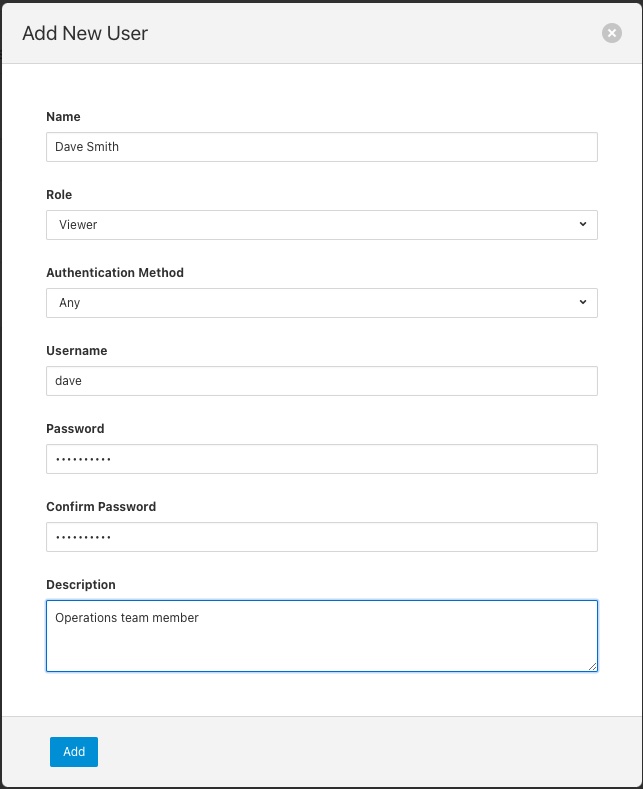Image resolution: width=643 pixels, height=789 pixels.
Task: Click the Name label text
Action: click(63, 117)
